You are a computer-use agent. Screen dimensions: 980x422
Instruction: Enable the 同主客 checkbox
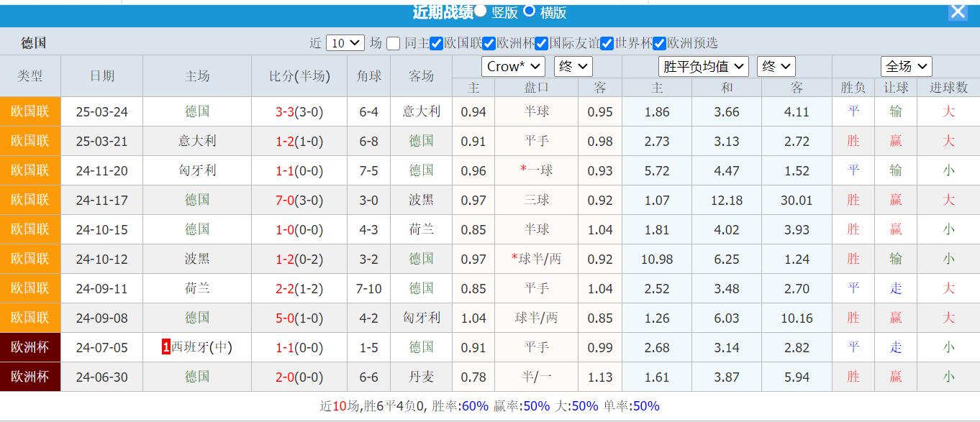click(x=393, y=43)
